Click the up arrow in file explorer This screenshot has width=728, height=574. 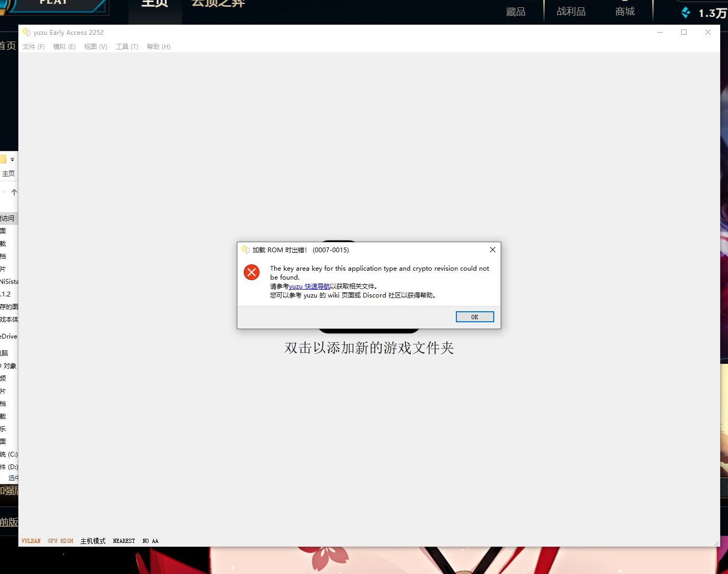[14, 192]
